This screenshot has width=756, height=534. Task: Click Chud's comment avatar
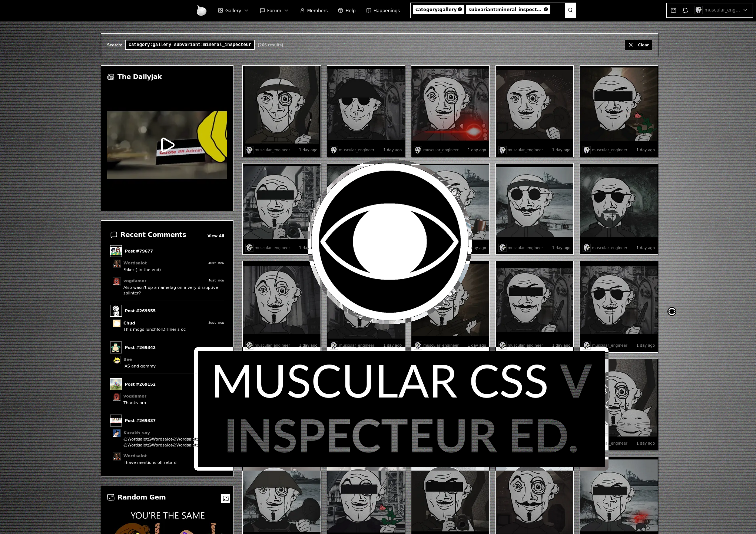pyautogui.click(x=117, y=323)
